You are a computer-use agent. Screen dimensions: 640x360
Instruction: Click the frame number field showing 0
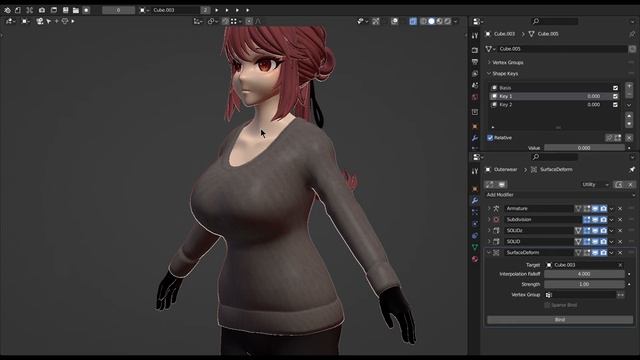point(118,10)
